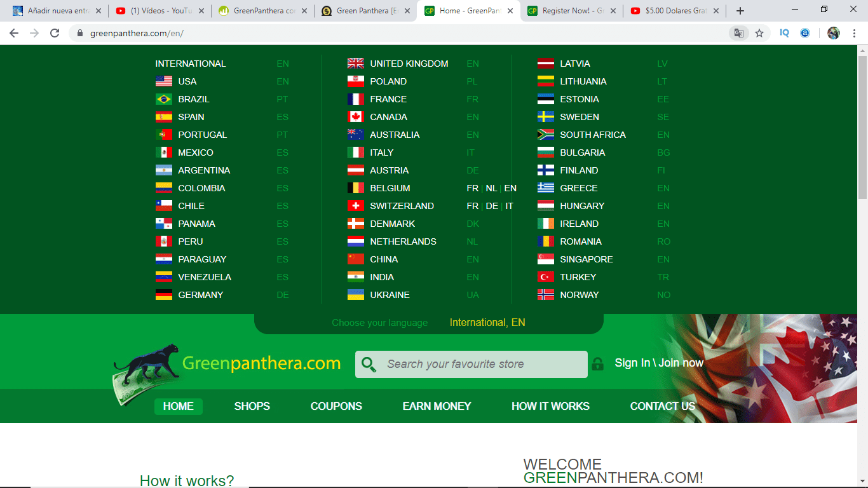Choose the Portugal country link
Viewport: 868px width, 488px height.
coord(203,135)
